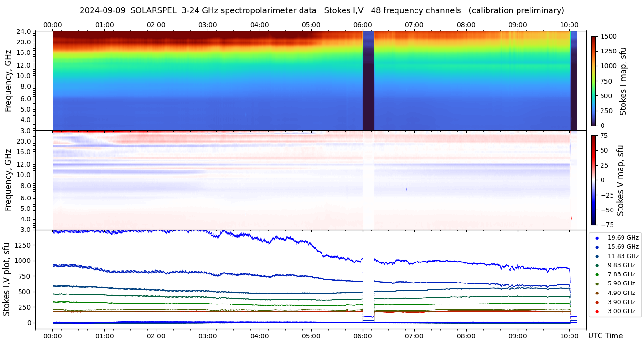Select the 15.69 GHz legend entry label
This screenshot has height=346, width=644.
point(623,247)
